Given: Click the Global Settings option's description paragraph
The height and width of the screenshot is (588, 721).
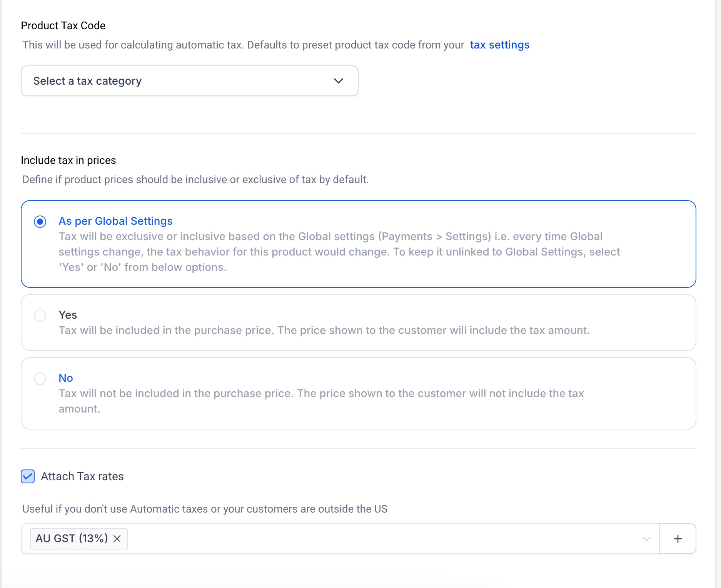Looking at the screenshot, I should (339, 252).
